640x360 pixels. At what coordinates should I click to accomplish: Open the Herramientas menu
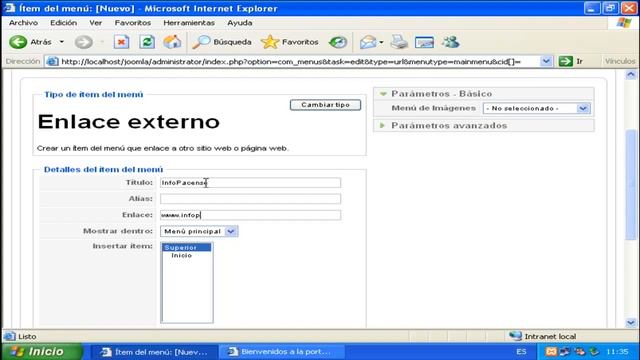(189, 23)
